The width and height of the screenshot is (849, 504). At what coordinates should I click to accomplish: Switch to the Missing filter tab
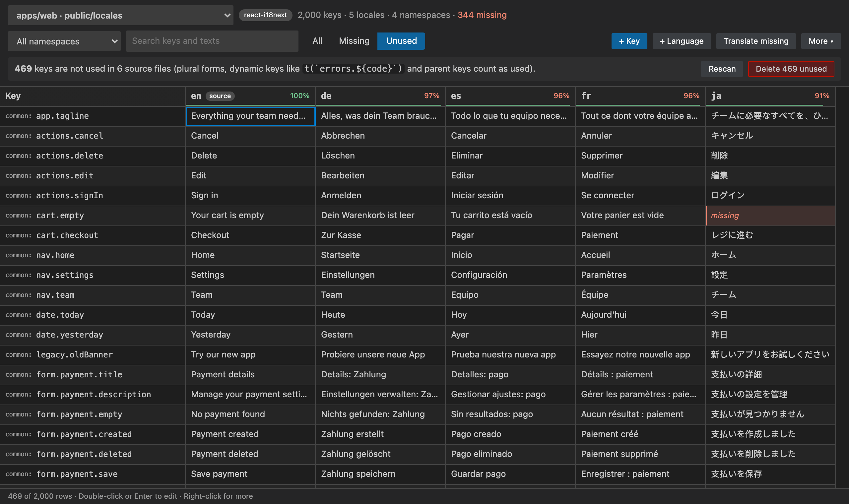354,41
